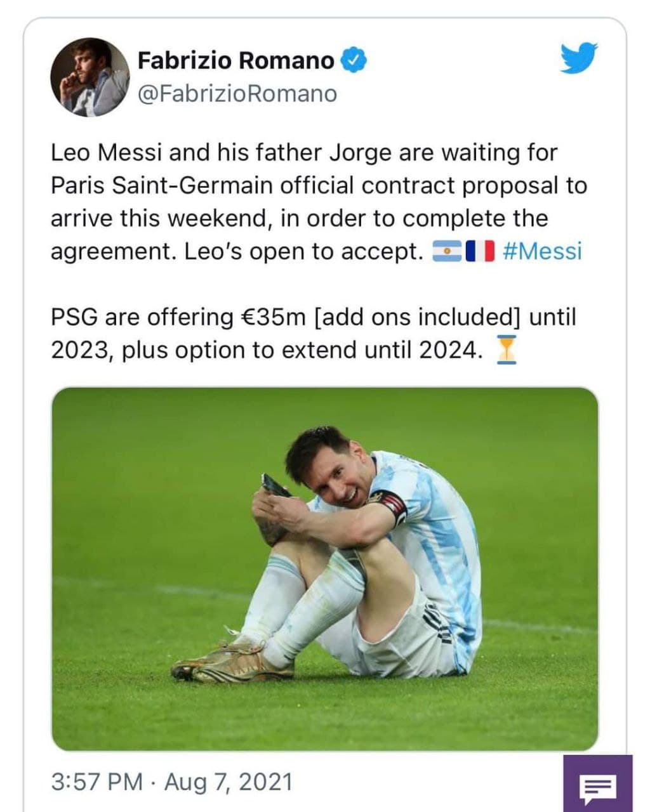Click the word "Leo" starting the tweet

tap(70, 153)
